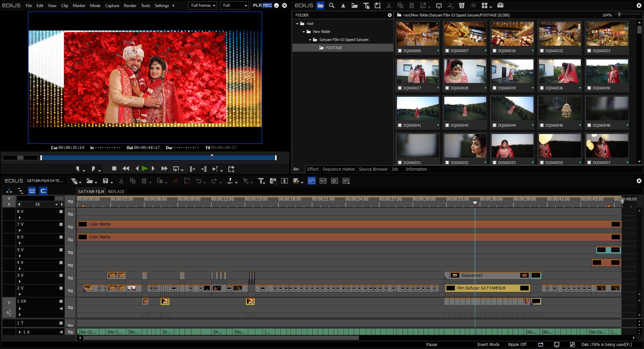Viewport: 644px width, 349px height.
Task: Toggle video mute on track 7 V
Action: (61, 224)
